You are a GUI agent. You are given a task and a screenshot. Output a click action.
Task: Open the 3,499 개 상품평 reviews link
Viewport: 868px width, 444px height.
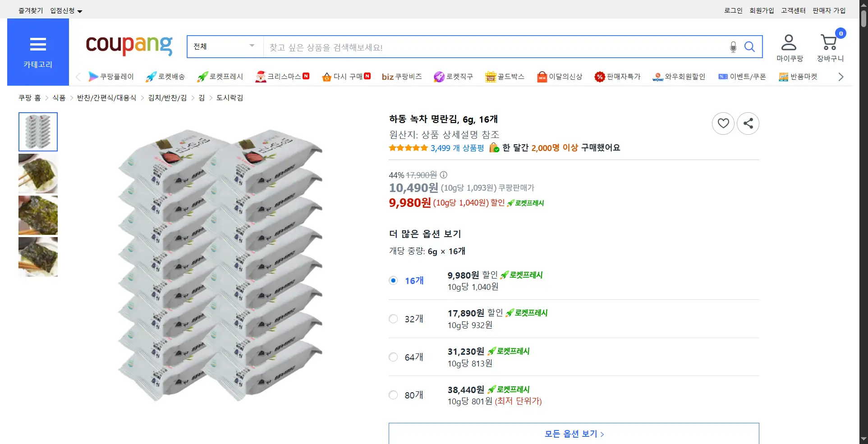[457, 148]
